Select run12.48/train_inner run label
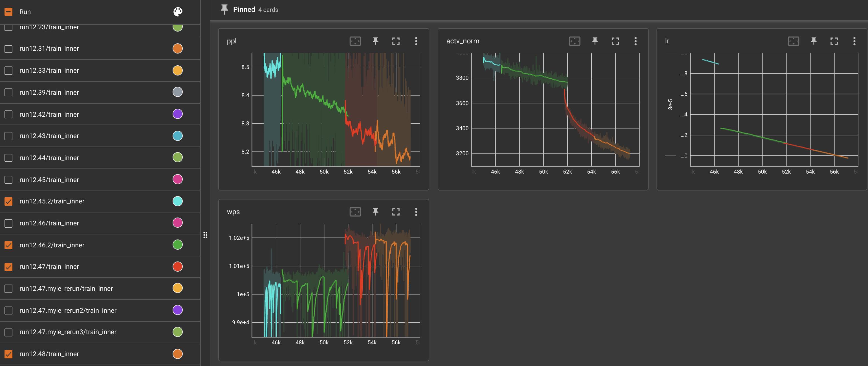This screenshot has width=868, height=366. tap(49, 354)
